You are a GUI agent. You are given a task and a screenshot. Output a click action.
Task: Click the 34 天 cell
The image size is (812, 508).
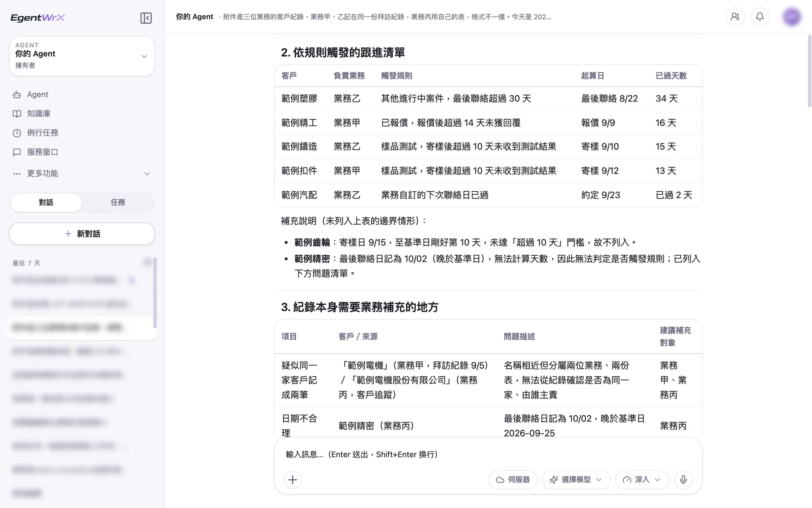[x=667, y=99]
